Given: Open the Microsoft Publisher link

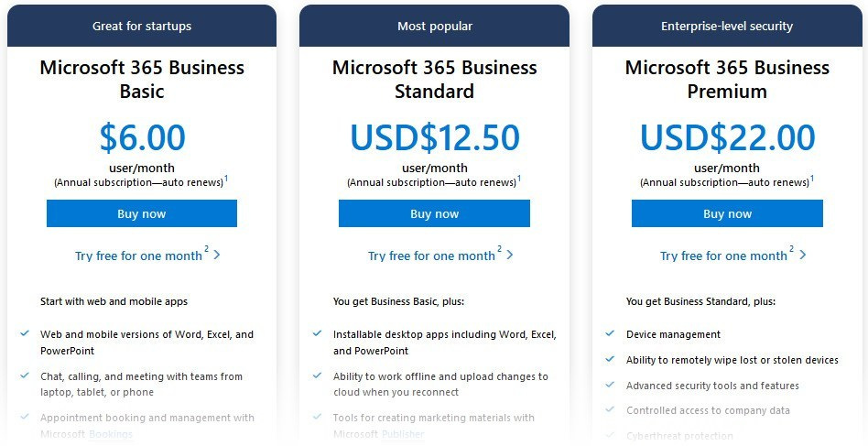Looking at the screenshot, I should pos(403,434).
